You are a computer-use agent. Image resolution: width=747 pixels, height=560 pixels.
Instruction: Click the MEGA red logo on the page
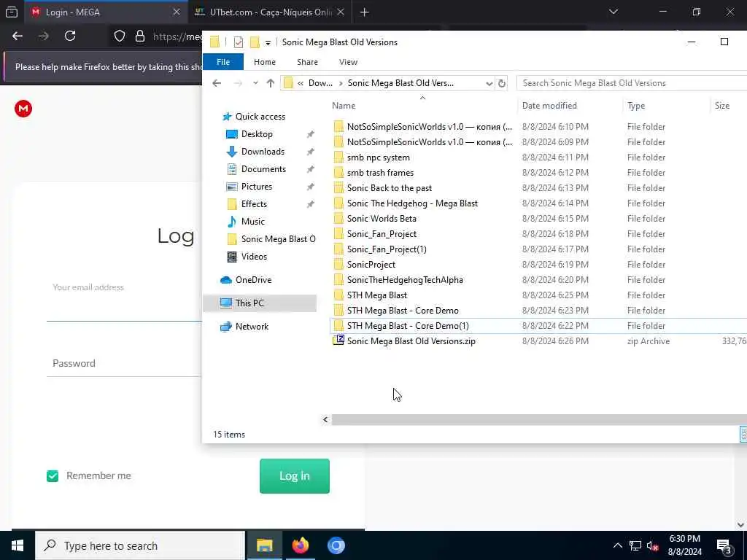(23, 109)
